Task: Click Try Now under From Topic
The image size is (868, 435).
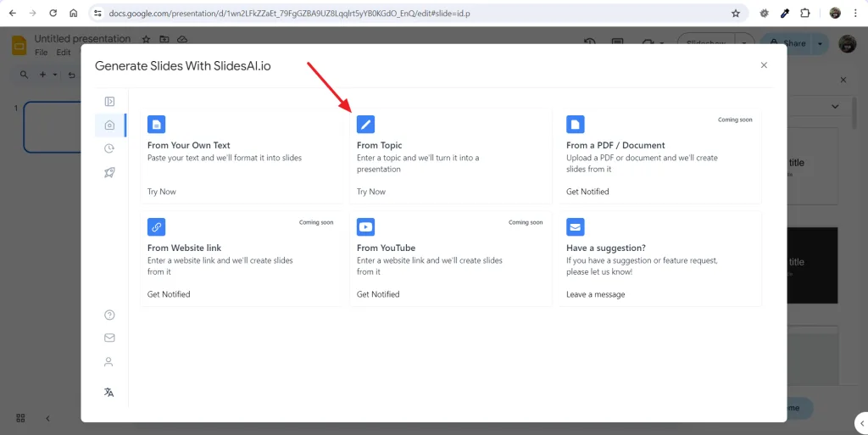Action: coord(371,192)
